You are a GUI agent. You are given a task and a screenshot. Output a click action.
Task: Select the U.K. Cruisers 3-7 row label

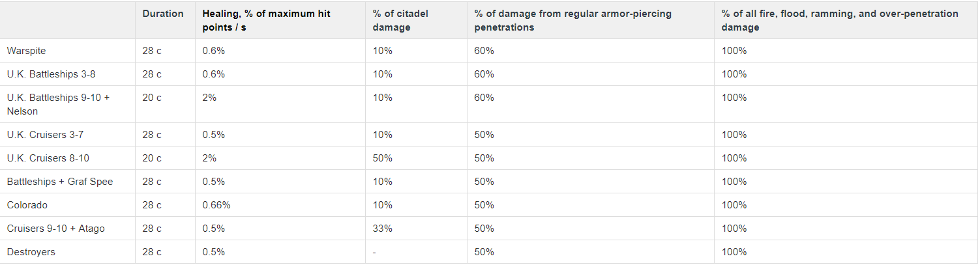point(45,135)
